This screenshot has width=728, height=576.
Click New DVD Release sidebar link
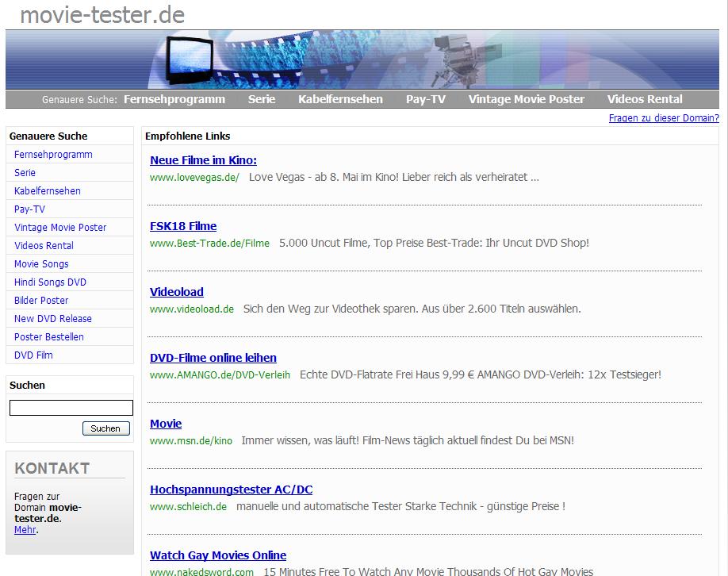[x=53, y=319]
